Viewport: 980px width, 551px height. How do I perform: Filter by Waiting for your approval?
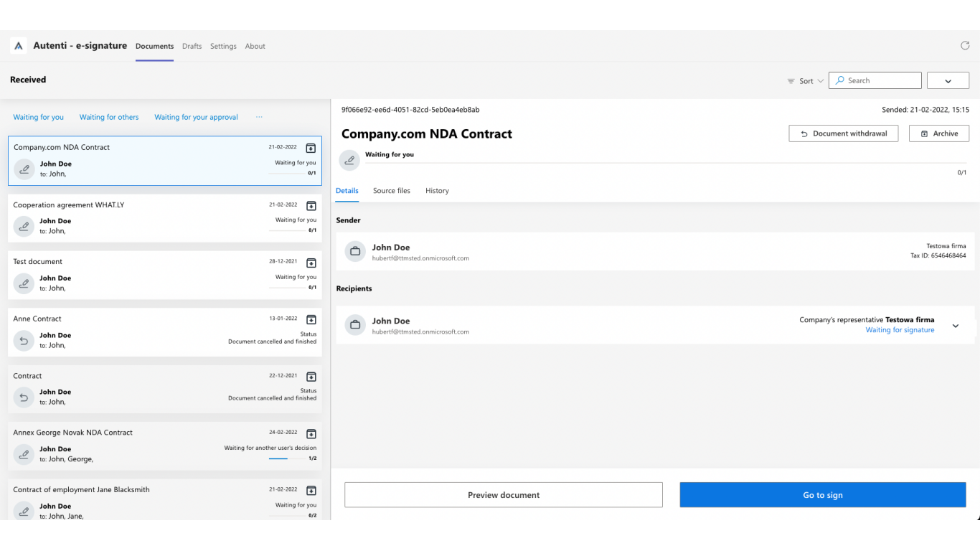pyautogui.click(x=196, y=117)
